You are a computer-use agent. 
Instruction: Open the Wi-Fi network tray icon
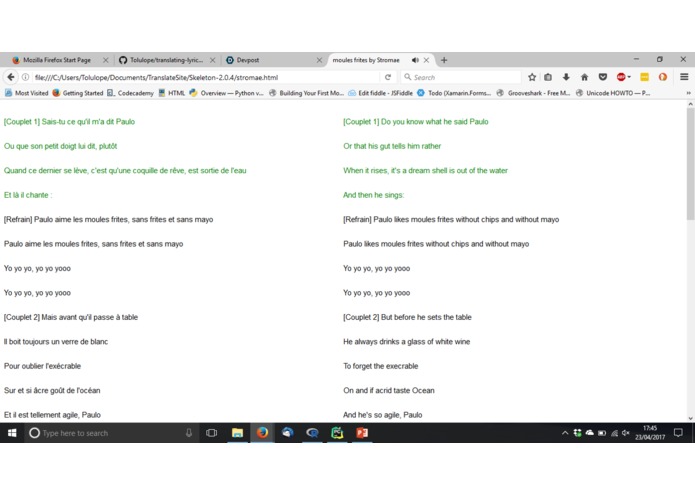pos(614,433)
